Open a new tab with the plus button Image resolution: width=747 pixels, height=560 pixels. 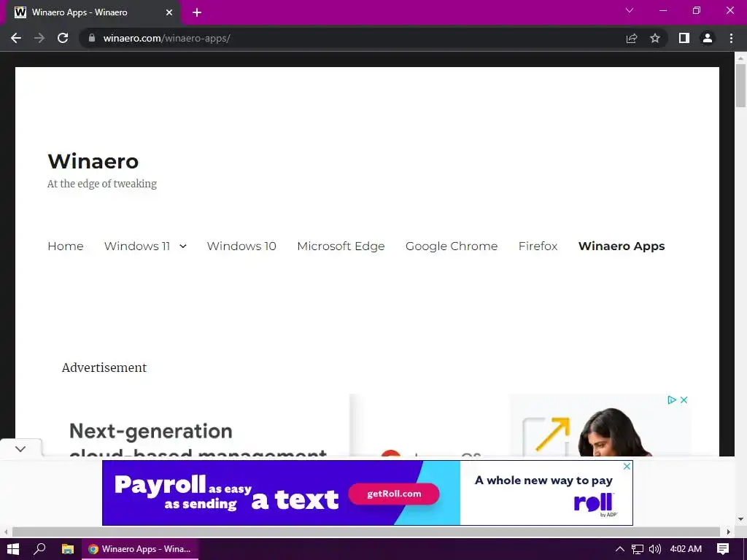click(197, 12)
